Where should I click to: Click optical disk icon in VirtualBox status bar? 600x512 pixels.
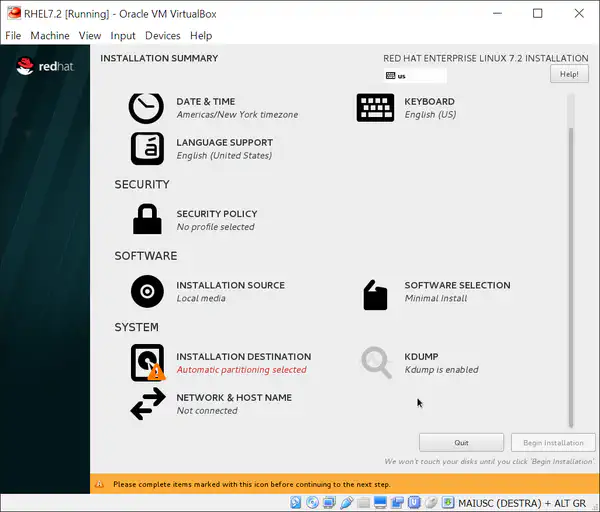pos(313,501)
